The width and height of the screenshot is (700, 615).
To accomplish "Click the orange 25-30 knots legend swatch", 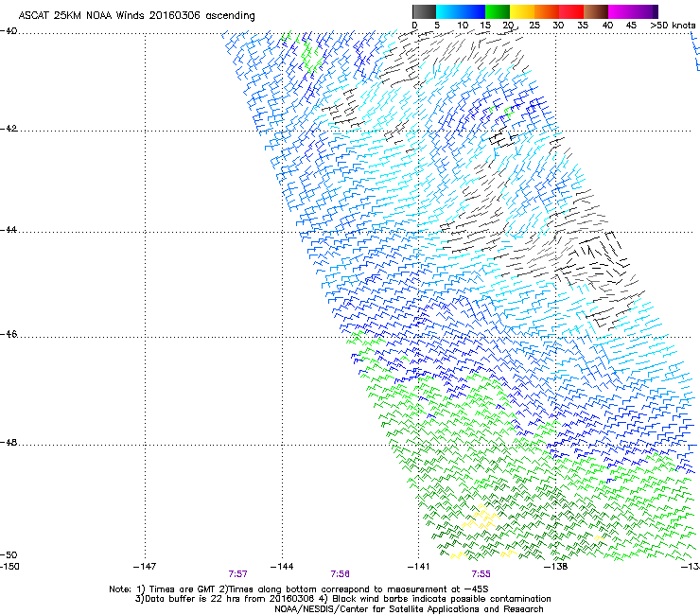I will pyautogui.click(x=547, y=11).
